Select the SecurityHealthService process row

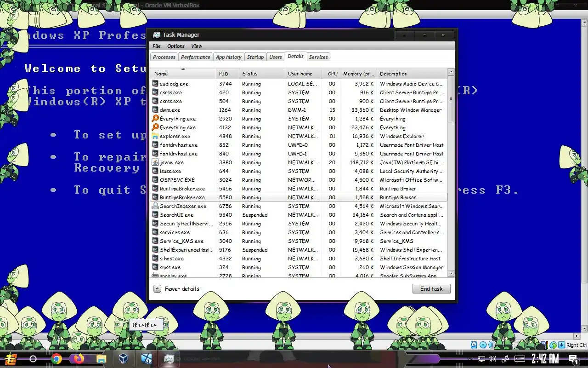tap(299, 224)
